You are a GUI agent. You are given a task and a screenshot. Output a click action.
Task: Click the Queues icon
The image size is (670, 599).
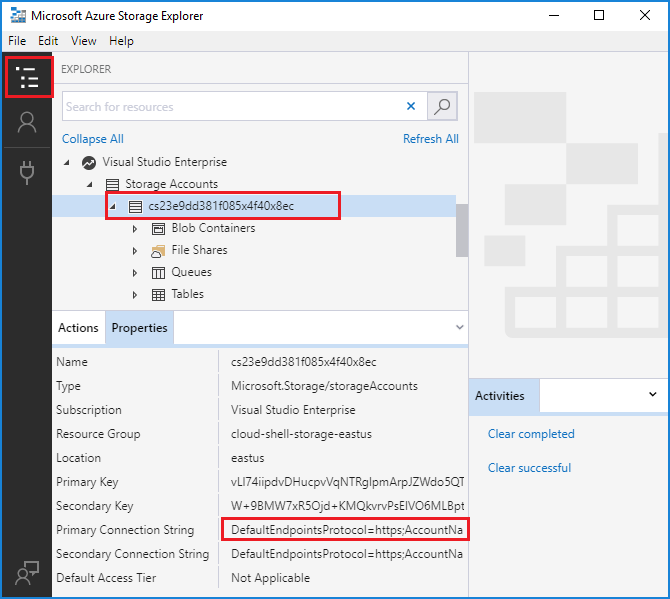(x=158, y=273)
